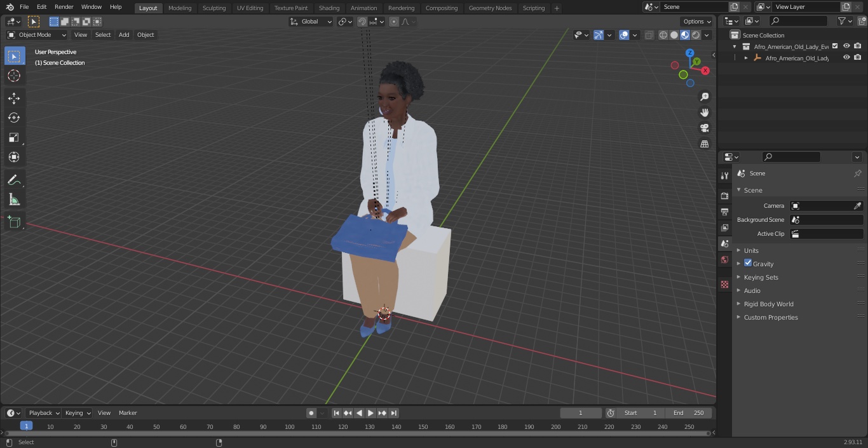Uncheck the Gravity checkbox

pos(748,263)
